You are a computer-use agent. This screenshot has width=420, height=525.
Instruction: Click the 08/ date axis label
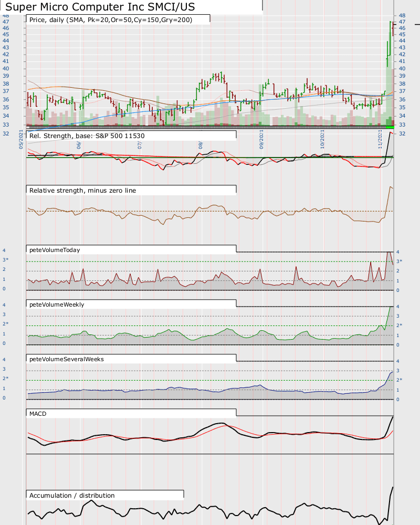tap(200, 145)
